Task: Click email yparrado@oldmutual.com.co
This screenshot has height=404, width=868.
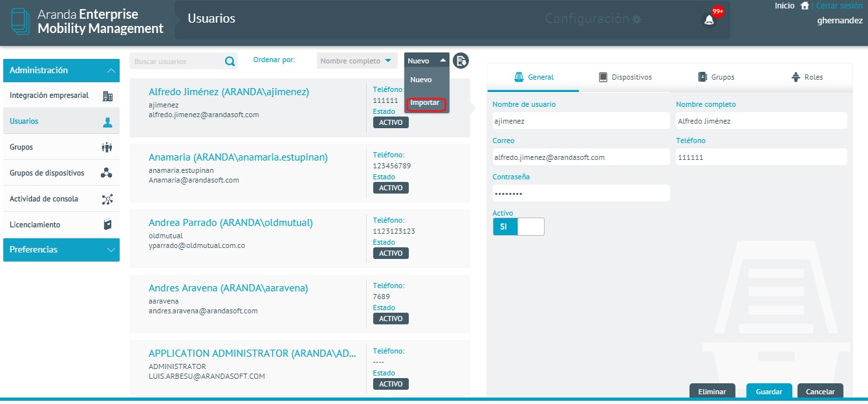Action: [x=197, y=246]
